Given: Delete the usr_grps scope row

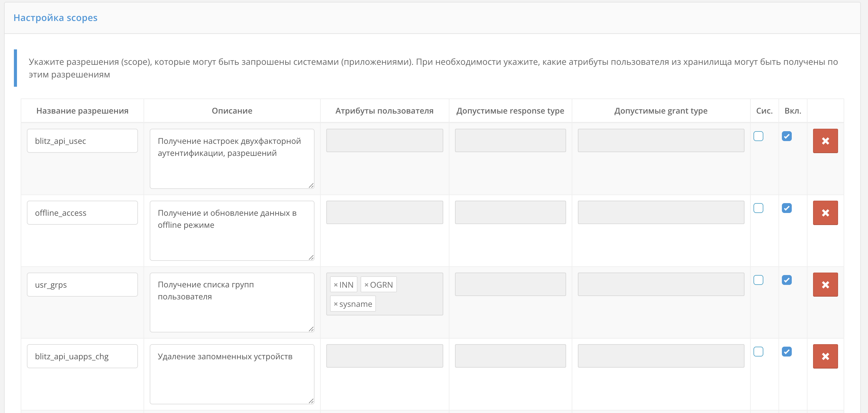Looking at the screenshot, I should point(825,285).
